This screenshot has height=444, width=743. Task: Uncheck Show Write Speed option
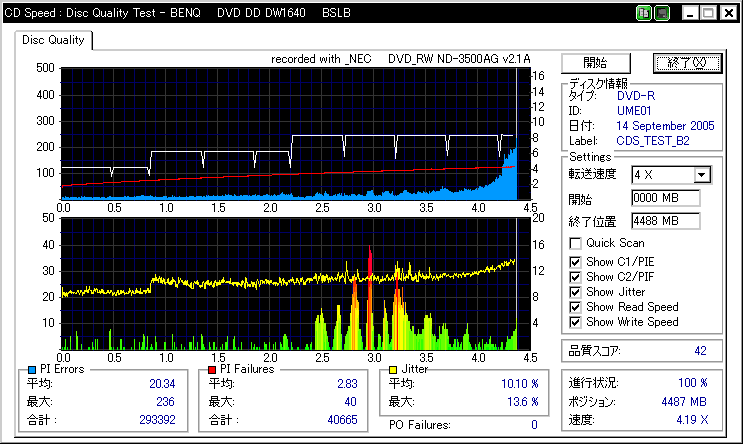tap(575, 322)
